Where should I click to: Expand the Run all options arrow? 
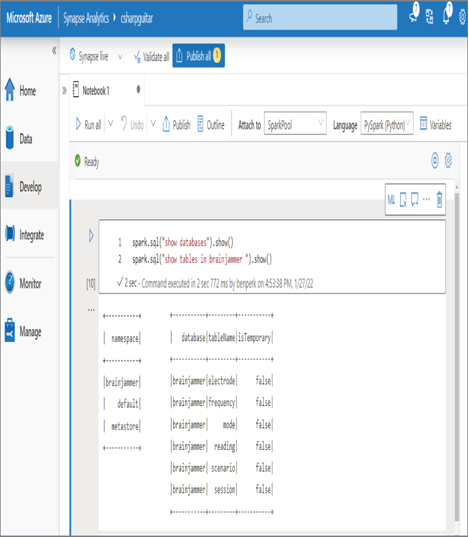tap(110, 123)
